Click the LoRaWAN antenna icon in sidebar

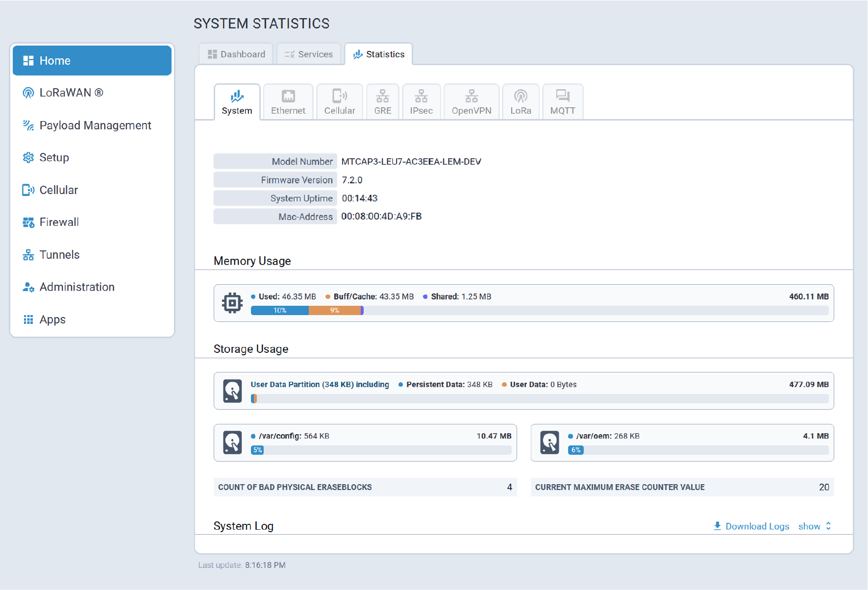28,93
